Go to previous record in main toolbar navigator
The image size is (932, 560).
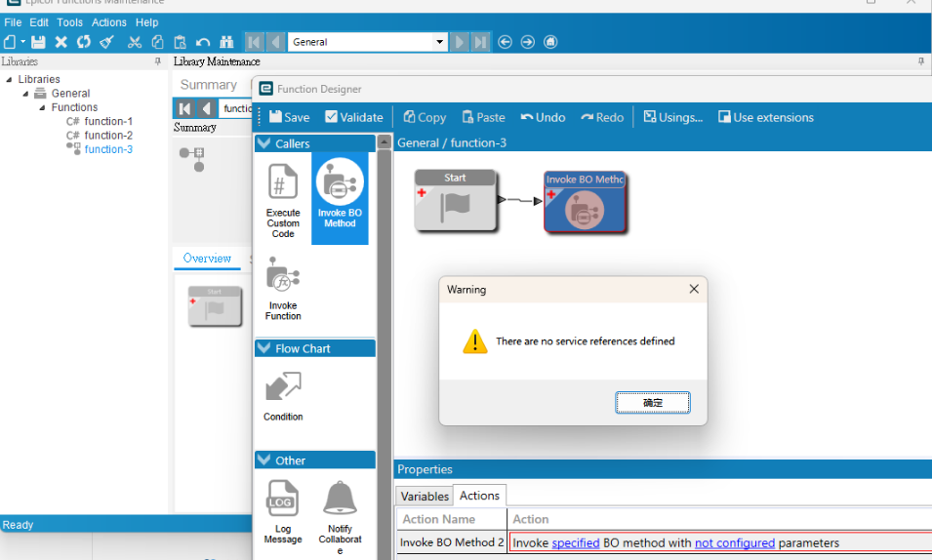point(274,42)
